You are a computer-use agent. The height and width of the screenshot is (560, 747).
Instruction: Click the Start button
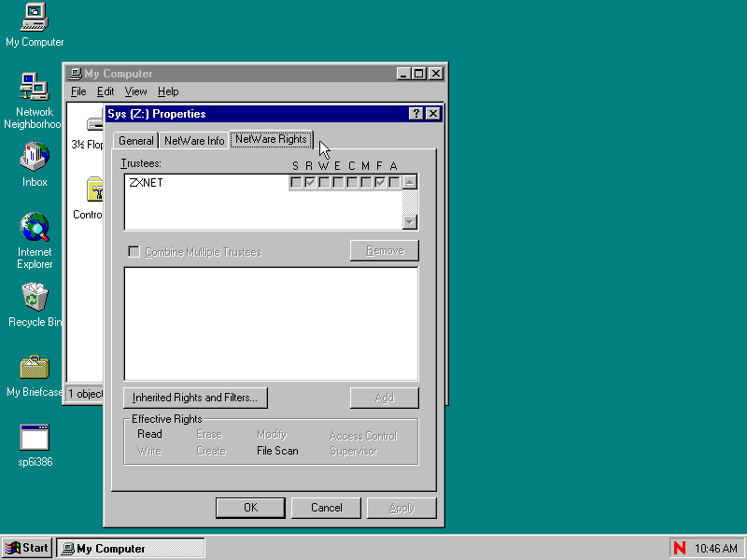pyautogui.click(x=27, y=548)
